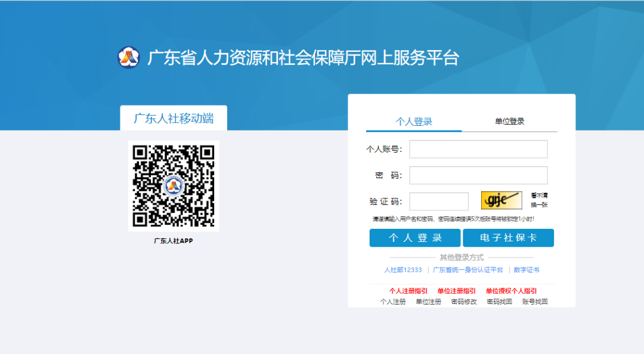The image size is (644, 354).
Task: Open the 广东省统一身份认证平台 link
Action: point(468,270)
